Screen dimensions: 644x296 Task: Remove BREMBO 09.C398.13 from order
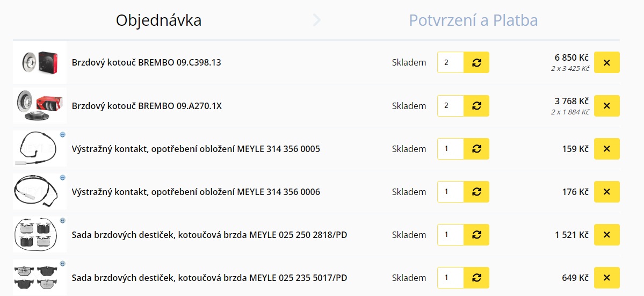coord(607,63)
